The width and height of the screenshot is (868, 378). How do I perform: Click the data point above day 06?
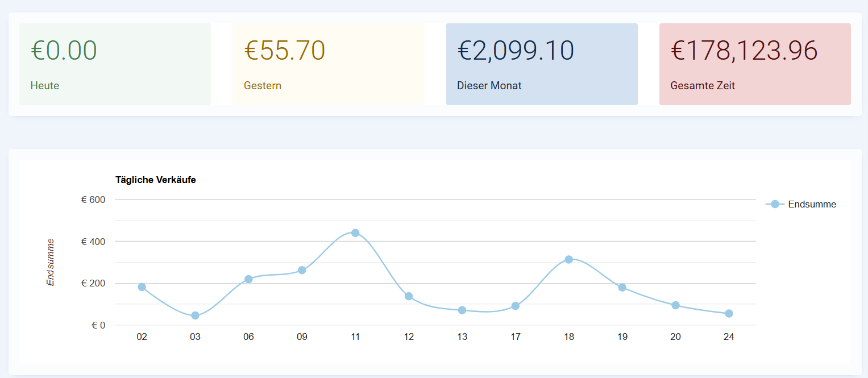coord(248,279)
